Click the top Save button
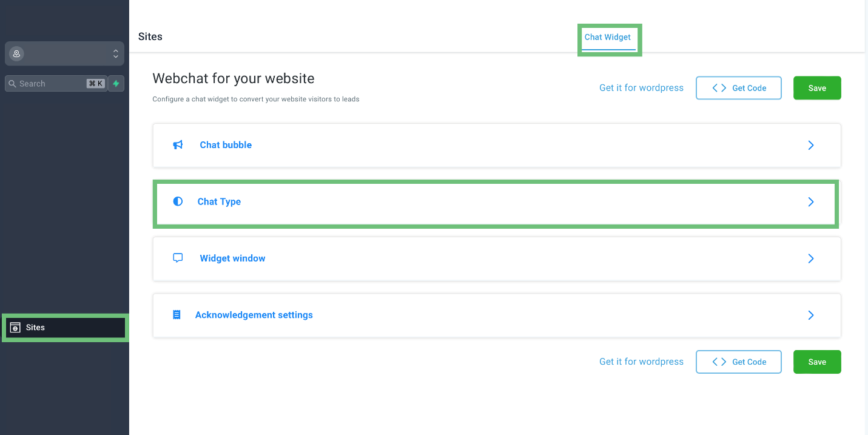This screenshot has width=868, height=435. point(817,88)
